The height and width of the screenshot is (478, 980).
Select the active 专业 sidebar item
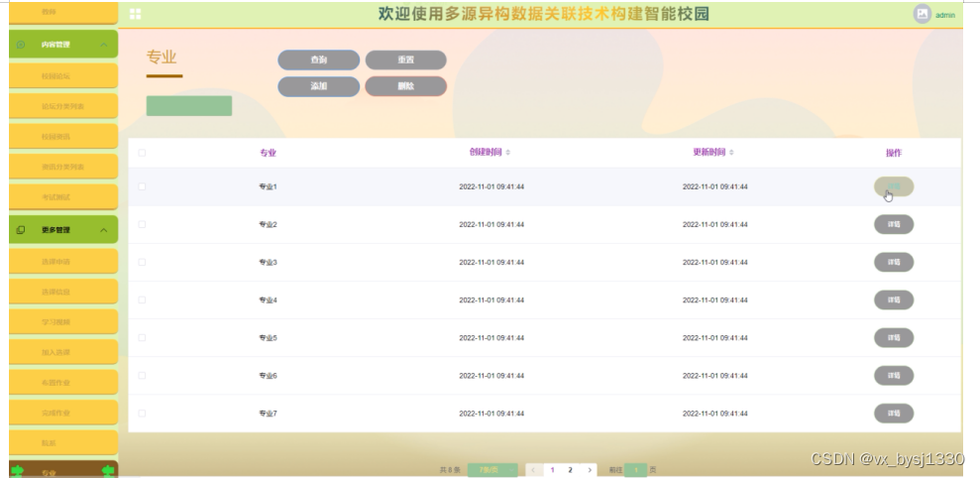63,470
